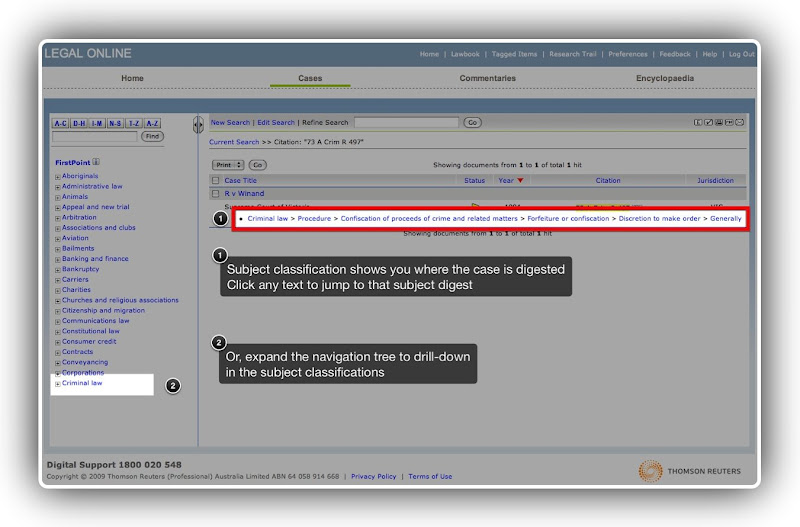
Task: Open the Encyclopaedia tab
Action: coord(665,78)
